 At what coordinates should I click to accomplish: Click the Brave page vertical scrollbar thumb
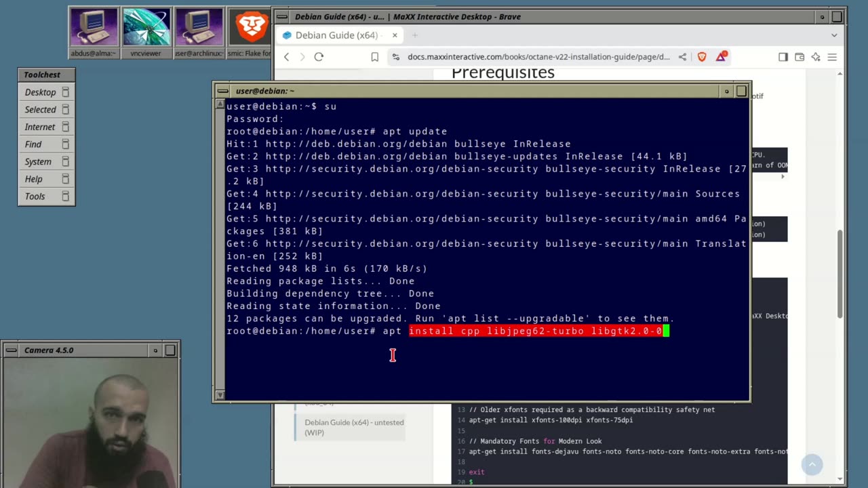840,274
